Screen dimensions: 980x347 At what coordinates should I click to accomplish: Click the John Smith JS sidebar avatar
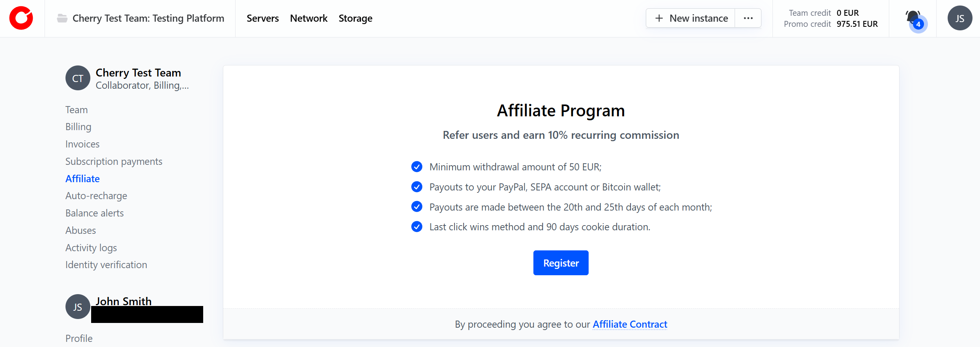point(78,307)
